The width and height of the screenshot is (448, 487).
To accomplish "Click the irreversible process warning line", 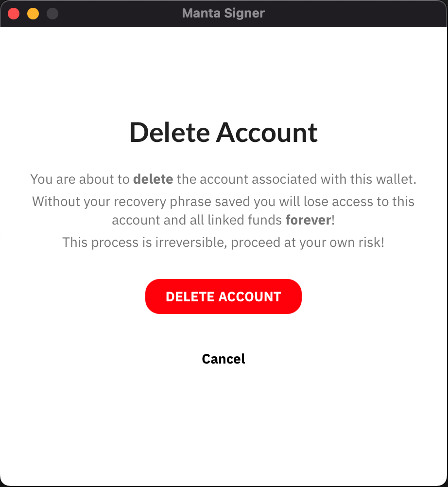I will [x=223, y=242].
